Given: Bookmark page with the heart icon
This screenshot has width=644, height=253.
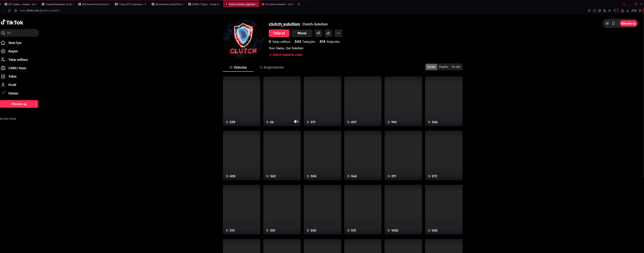Looking at the screenshot, I should click(615, 11).
